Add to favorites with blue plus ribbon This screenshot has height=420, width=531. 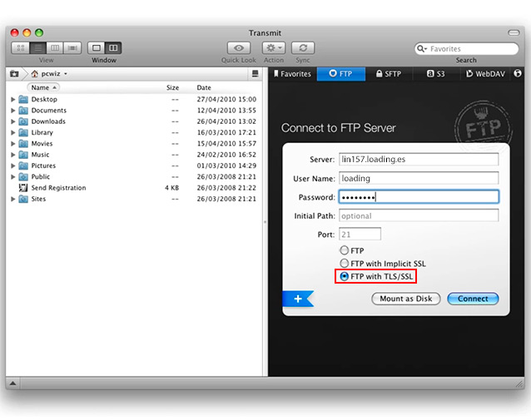click(298, 299)
